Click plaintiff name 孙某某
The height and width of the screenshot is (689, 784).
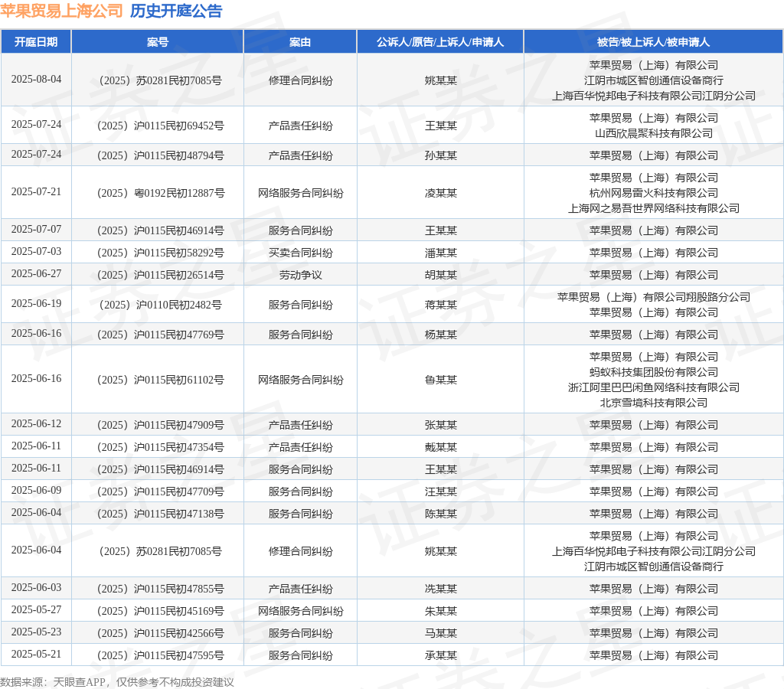[440, 155]
